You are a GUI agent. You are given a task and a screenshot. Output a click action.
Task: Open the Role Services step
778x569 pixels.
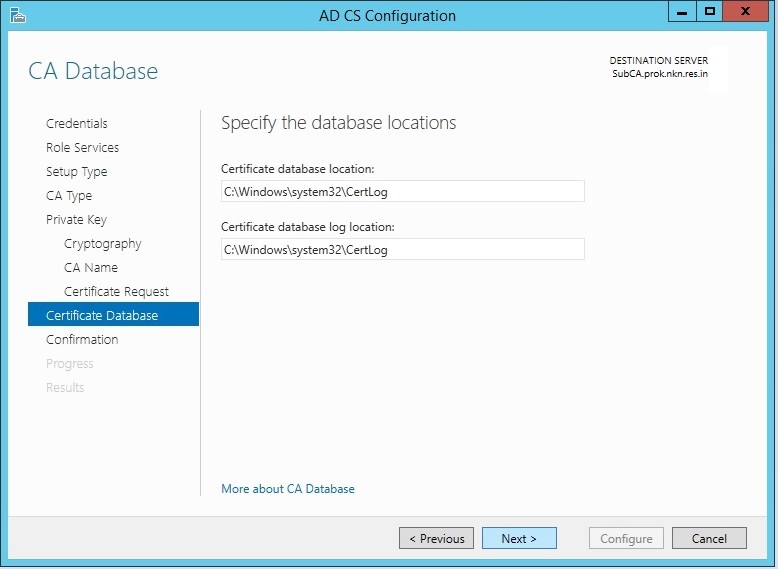(x=82, y=148)
